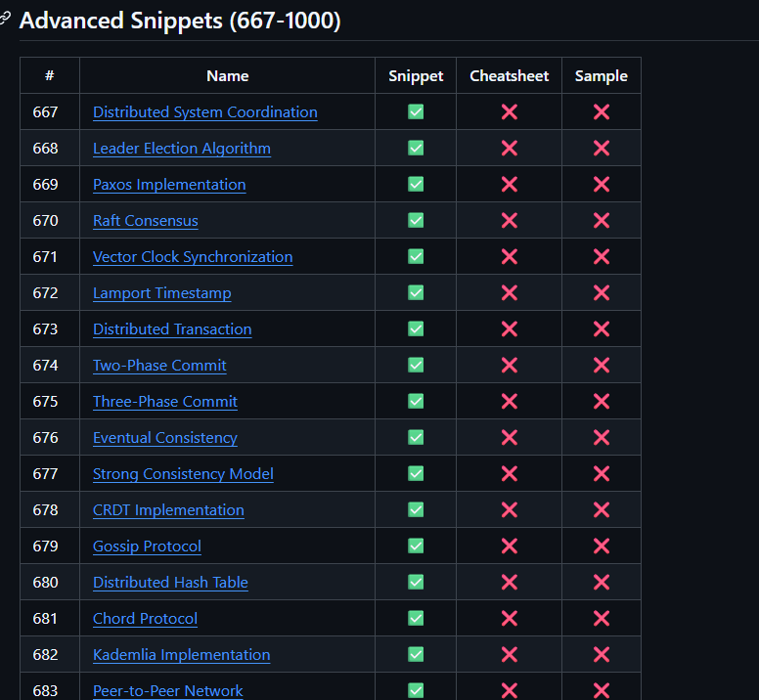Visit the Peer-to-Peer Network link

tap(167, 690)
